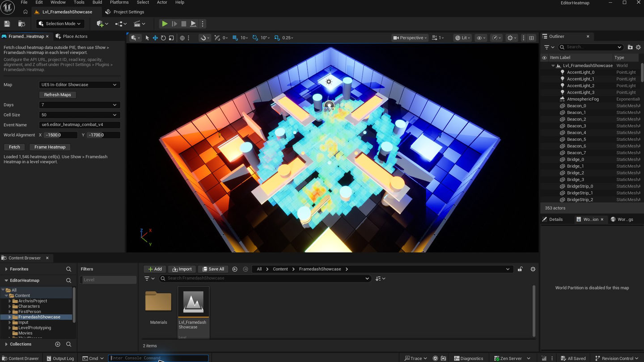Open the Days dropdown showing 7

[x=80, y=105]
